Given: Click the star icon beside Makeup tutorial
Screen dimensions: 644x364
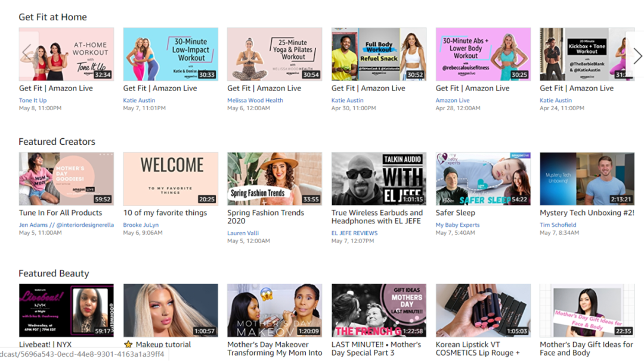Looking at the screenshot, I should click(128, 344).
